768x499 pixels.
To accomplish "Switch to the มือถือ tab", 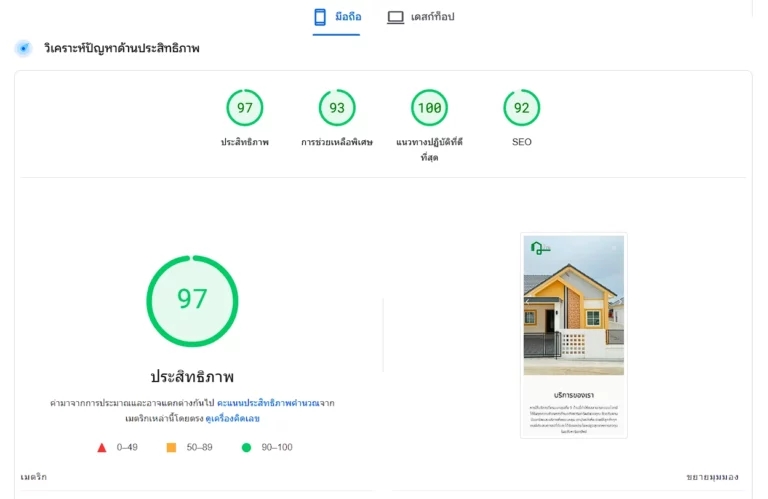I will click(337, 17).
